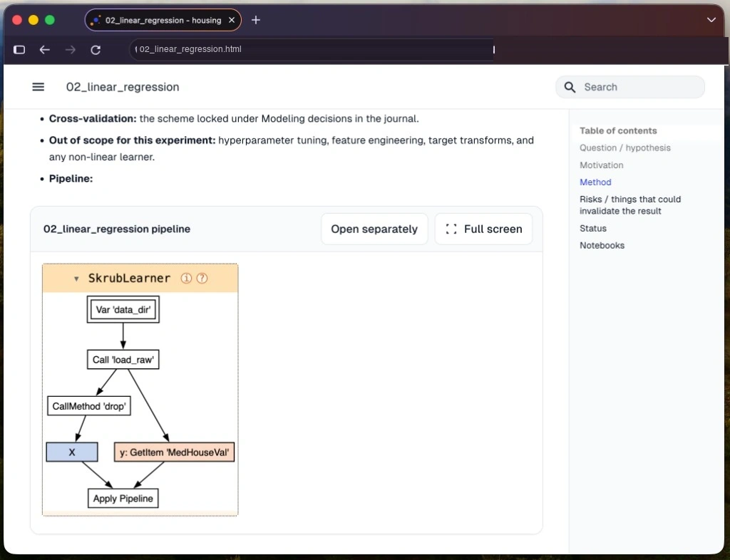This screenshot has width=730, height=560.
Task: Go to Notebooks section
Action: (602, 246)
